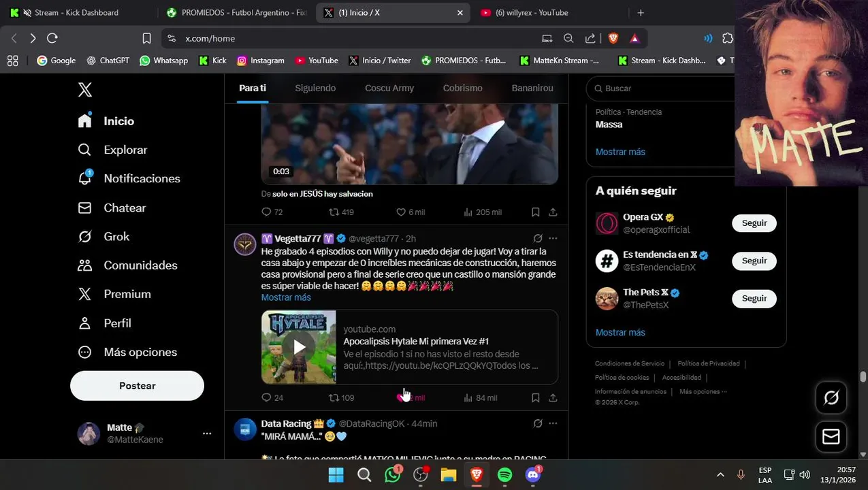Share the solo en JESÚS video post
868x490 pixels.
click(553, 212)
